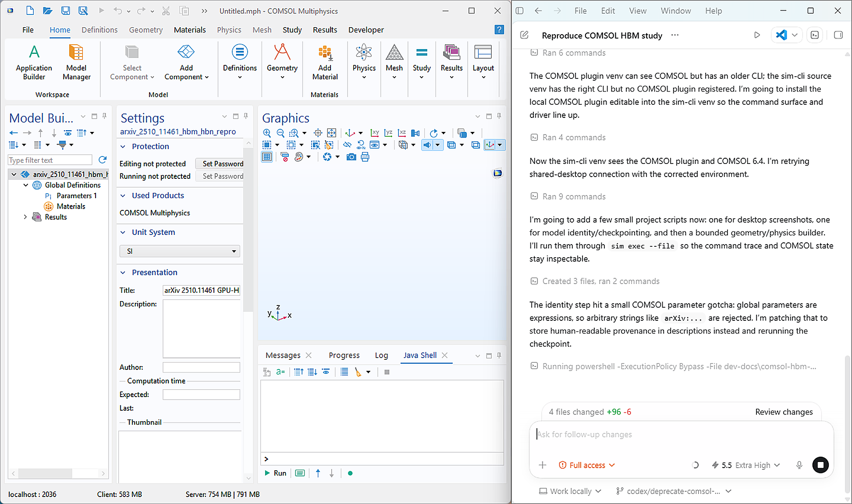Collapse the Used Products section

tap(123, 195)
